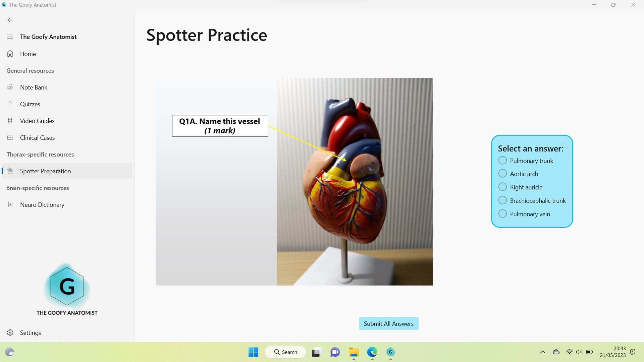
Task: Expand the Brain-specific resources menu
Action: pyautogui.click(x=38, y=188)
